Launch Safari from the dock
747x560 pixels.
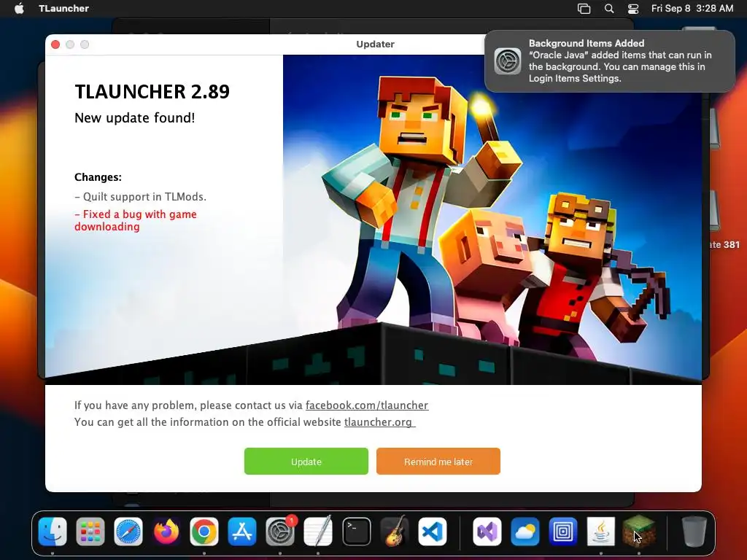[x=128, y=532]
